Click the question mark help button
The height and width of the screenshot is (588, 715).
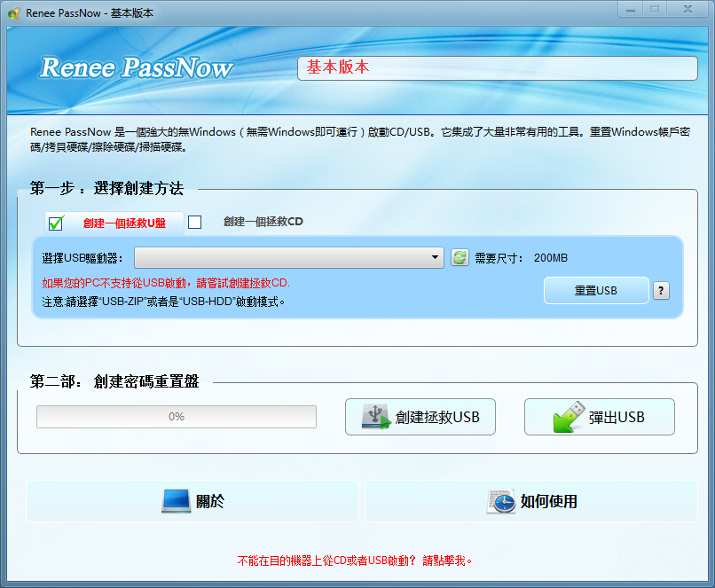(661, 290)
